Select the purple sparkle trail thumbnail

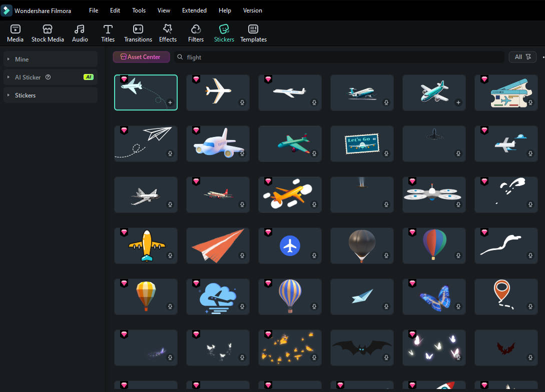[146, 347]
